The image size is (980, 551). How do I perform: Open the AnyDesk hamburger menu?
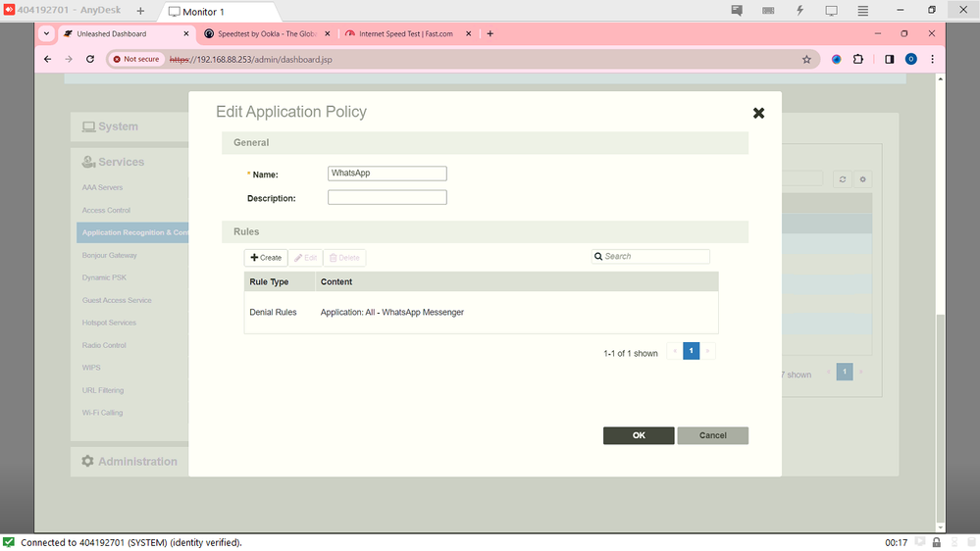pyautogui.click(x=863, y=11)
